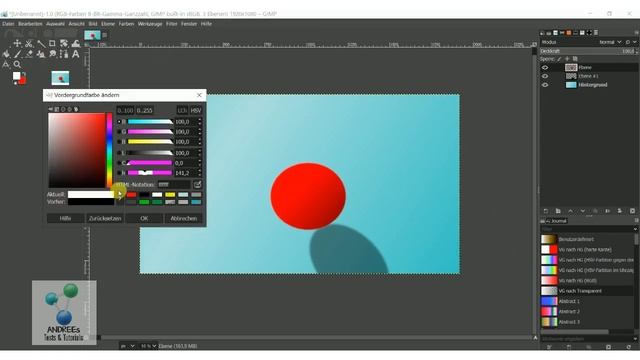Select the Eraser tool
640x360 pixels.
29,54
